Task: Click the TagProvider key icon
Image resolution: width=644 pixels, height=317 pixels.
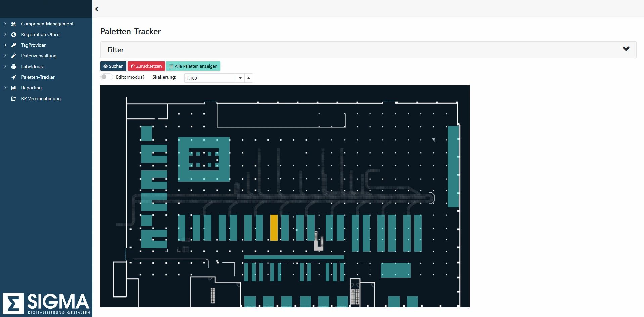Action: pos(13,45)
